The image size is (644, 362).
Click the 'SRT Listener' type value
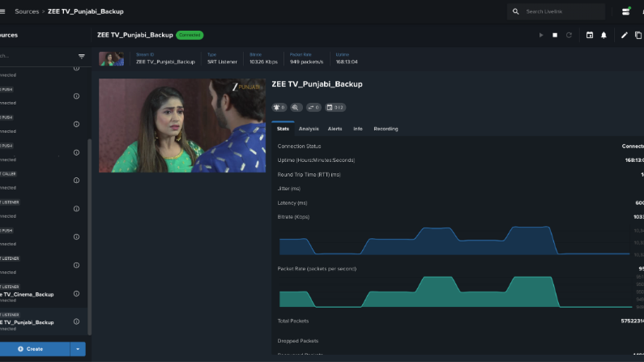(x=222, y=62)
